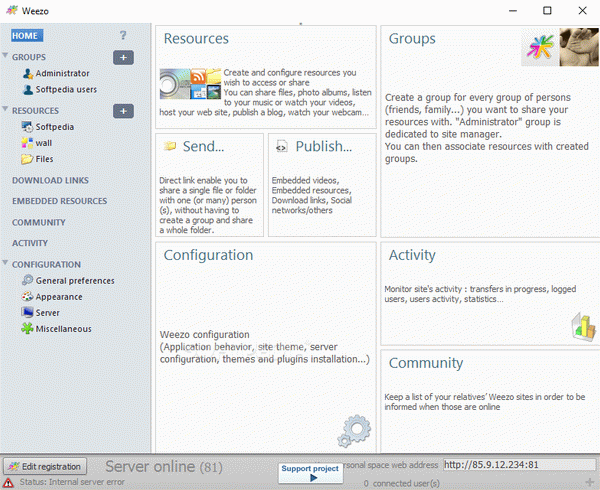This screenshot has width=600, height=490.
Task: Select Administrator in the groups tree
Action: click(x=62, y=73)
